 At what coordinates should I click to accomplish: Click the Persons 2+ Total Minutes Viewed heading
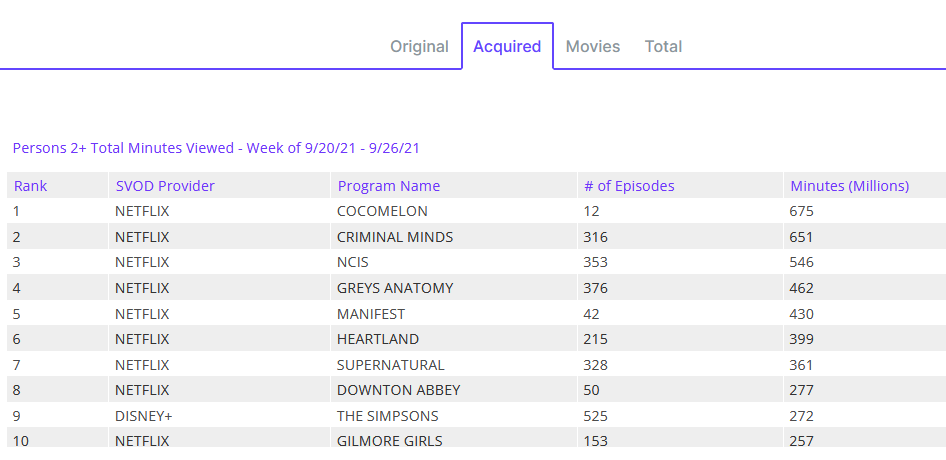pyautogui.click(x=216, y=148)
